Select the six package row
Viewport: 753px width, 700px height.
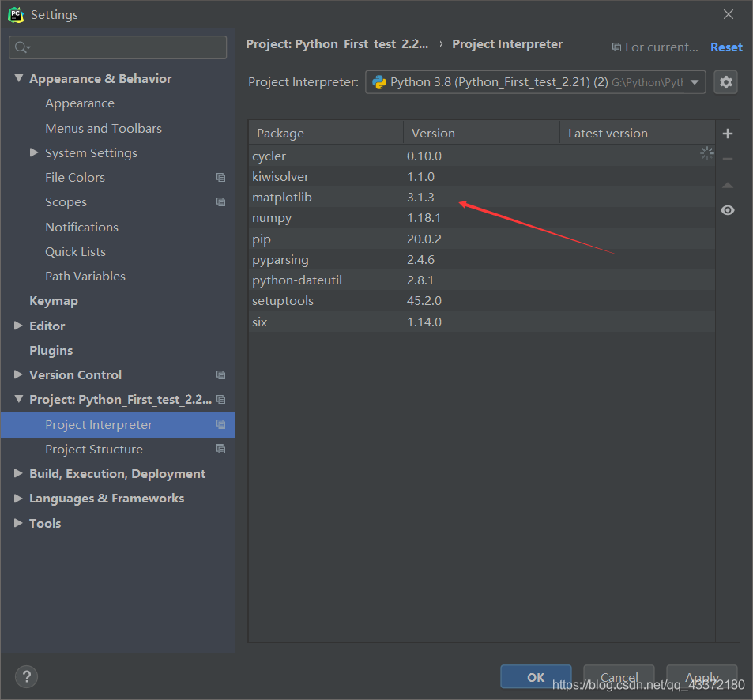pyautogui.click(x=482, y=322)
